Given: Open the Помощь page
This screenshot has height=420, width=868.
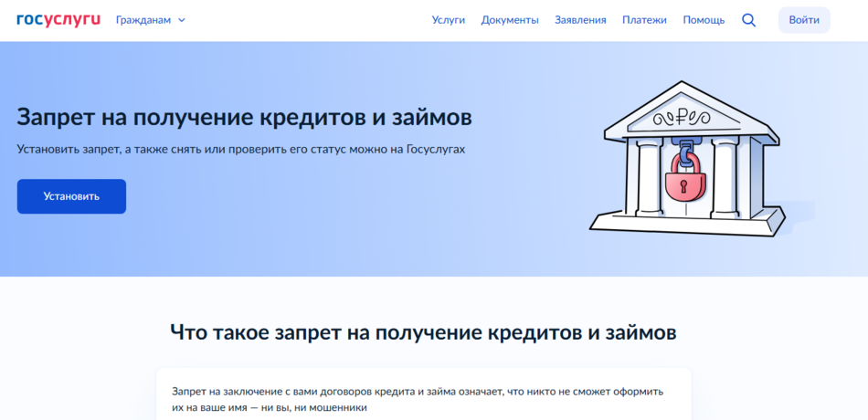Looking at the screenshot, I should 704,20.
